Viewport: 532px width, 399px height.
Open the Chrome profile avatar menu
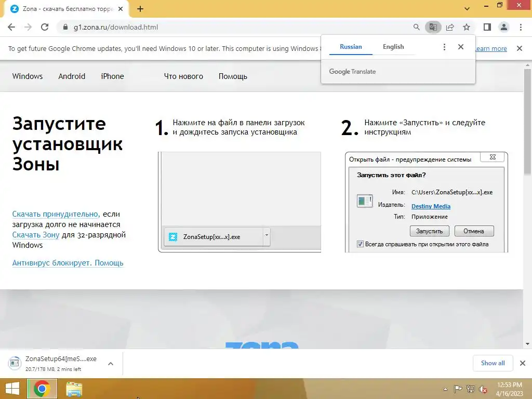coord(504,27)
